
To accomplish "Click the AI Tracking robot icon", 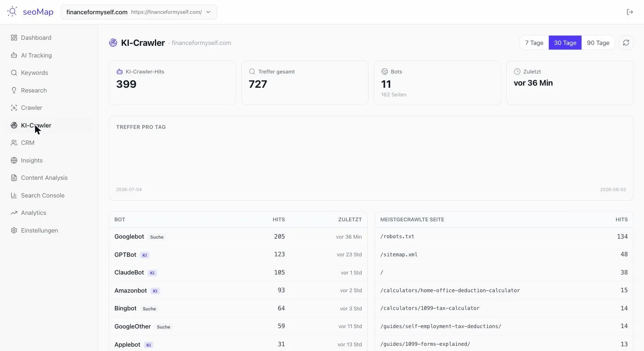I will pos(14,55).
